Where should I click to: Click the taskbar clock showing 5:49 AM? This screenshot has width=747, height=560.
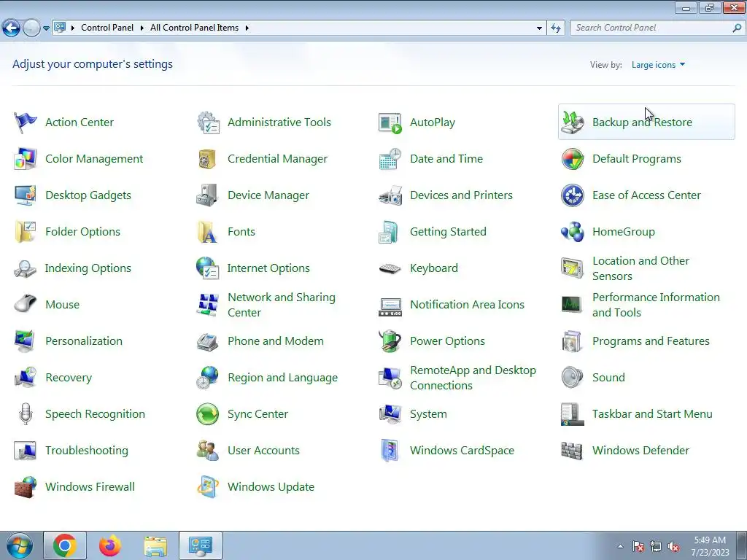tap(710, 546)
